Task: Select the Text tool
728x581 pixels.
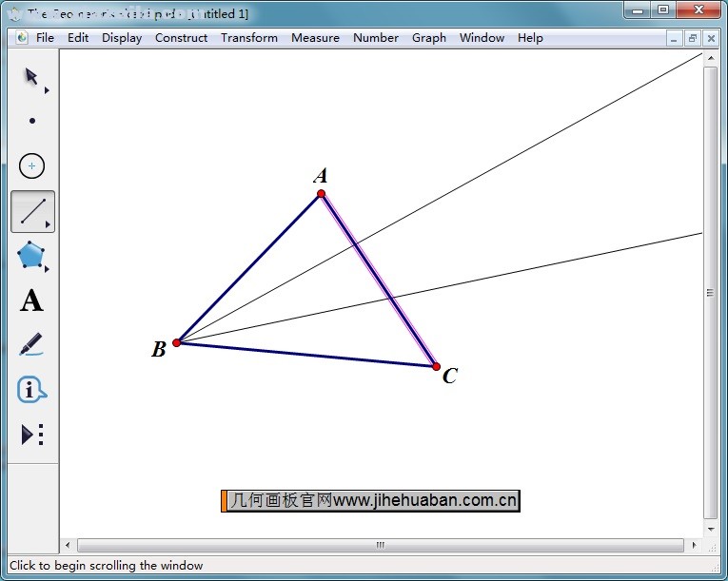Action: click(31, 300)
